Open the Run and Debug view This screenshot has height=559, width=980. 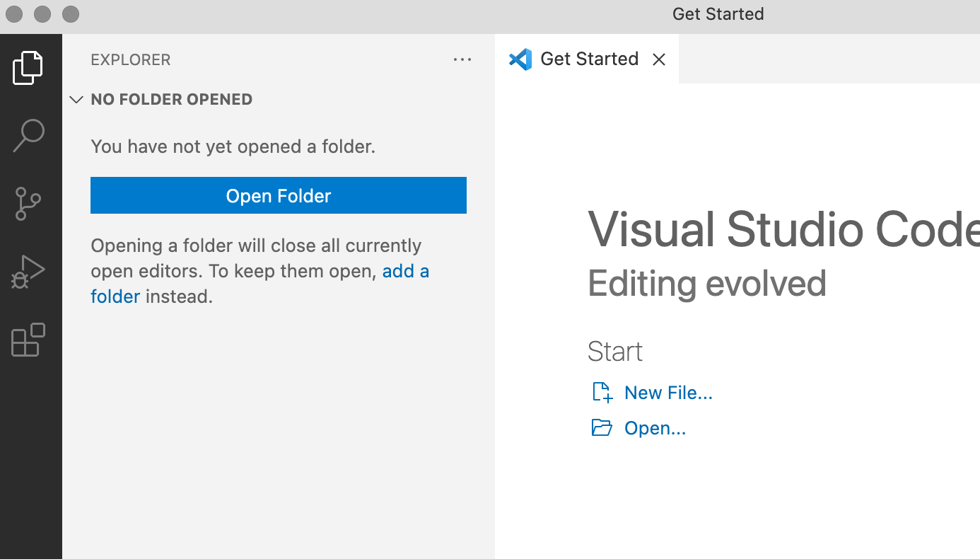tap(28, 272)
